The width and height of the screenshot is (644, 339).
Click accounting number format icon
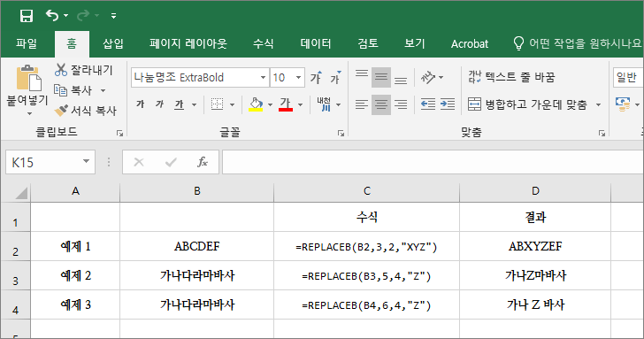pos(623,104)
